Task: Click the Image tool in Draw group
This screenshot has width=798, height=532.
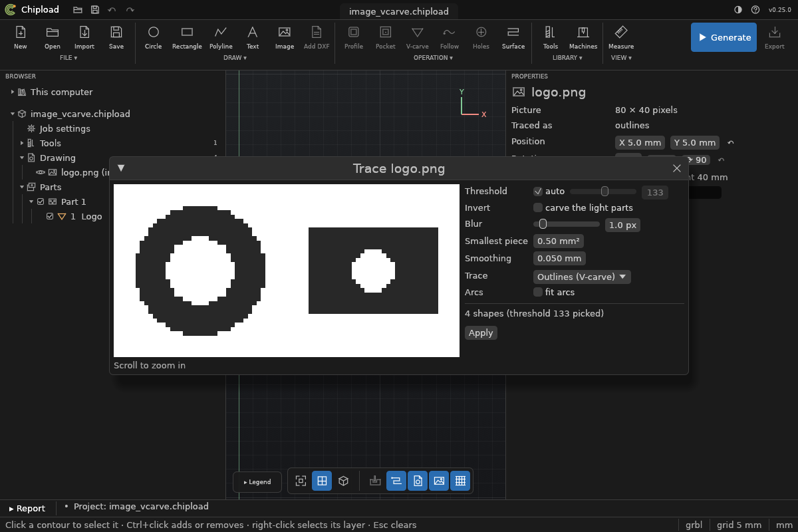Action: tap(285, 37)
